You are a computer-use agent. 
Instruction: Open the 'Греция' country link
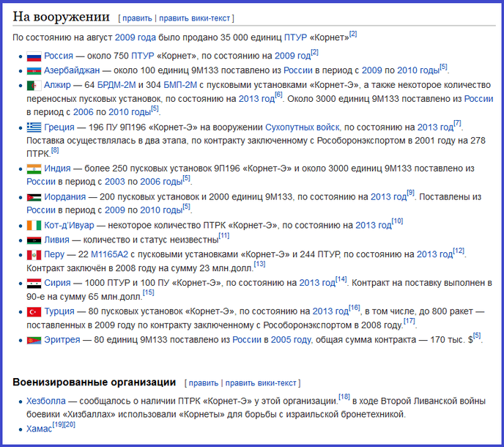pyautogui.click(x=59, y=128)
